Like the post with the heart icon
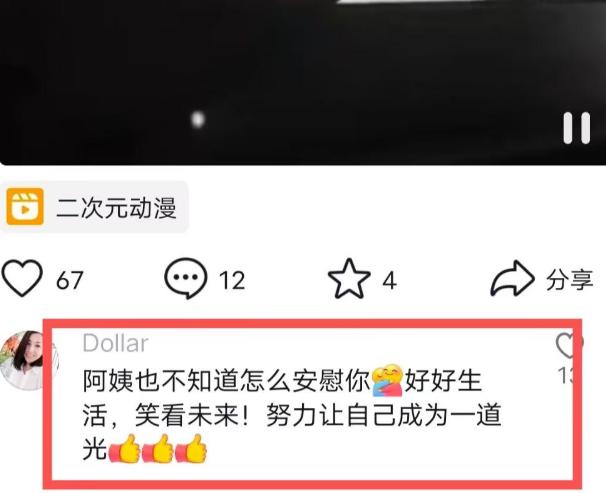The height and width of the screenshot is (493, 606). click(x=22, y=278)
